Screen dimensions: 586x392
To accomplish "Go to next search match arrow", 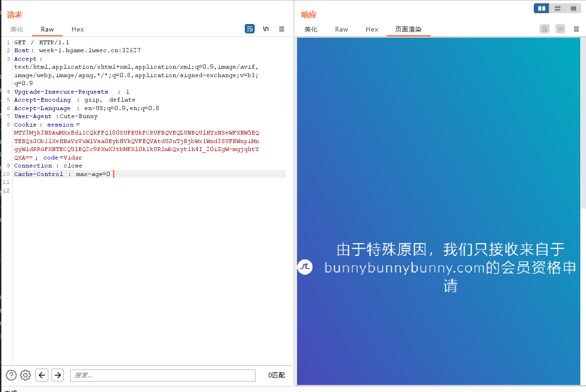I will 57,375.
